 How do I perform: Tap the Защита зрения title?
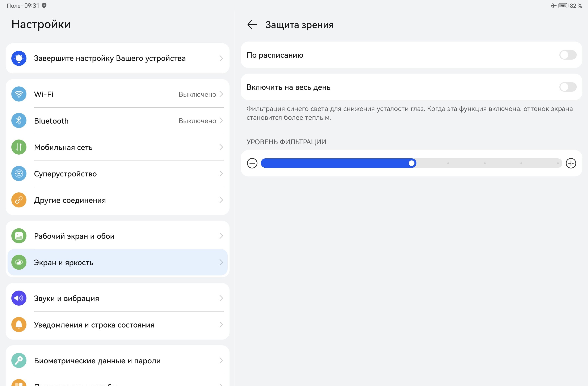click(299, 25)
